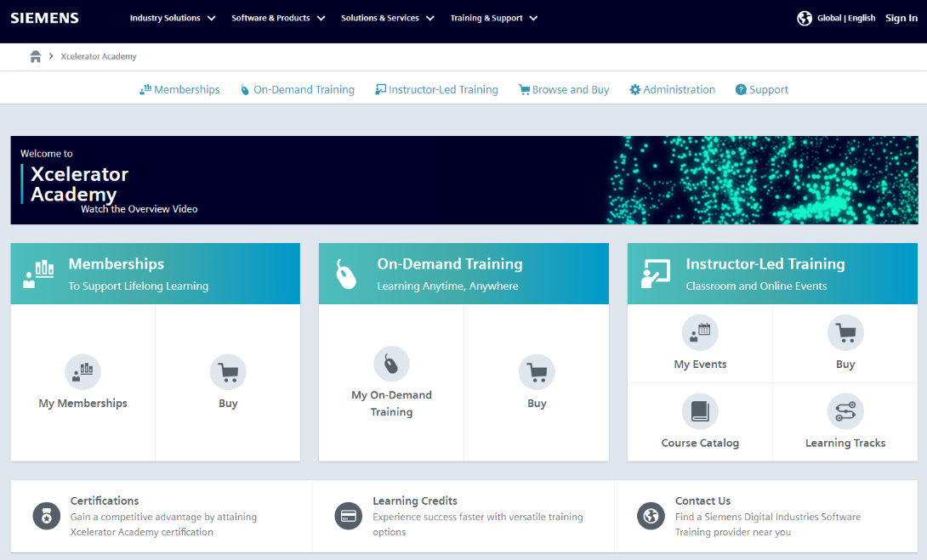Click Watch the Overview Video link
This screenshot has width=927, height=560.
pyautogui.click(x=139, y=209)
